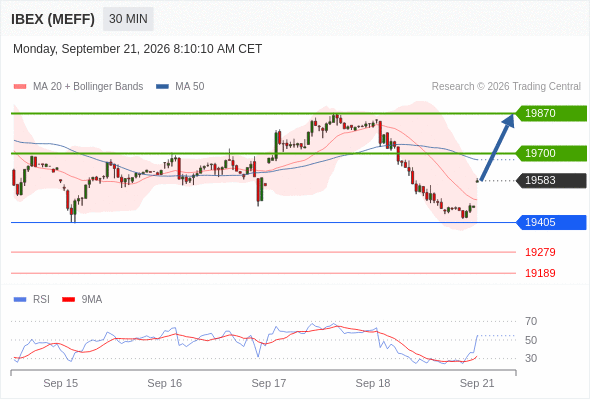Click the Monday September 21 timestamp
The image size is (590, 400).
(137, 49)
